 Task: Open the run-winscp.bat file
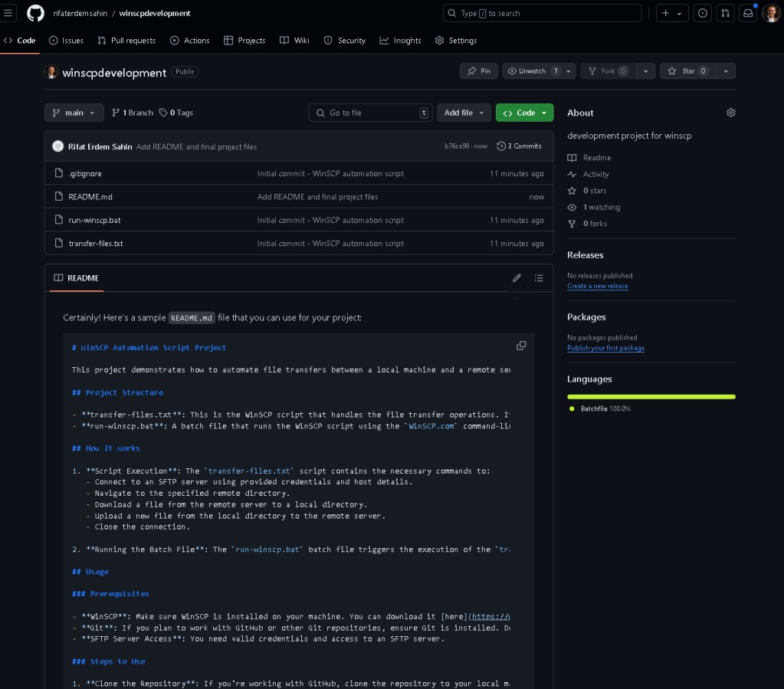click(x=94, y=220)
